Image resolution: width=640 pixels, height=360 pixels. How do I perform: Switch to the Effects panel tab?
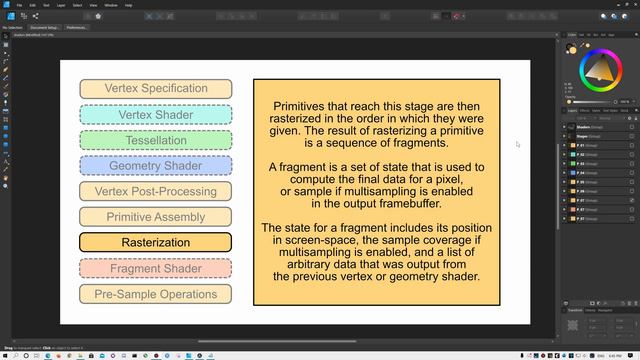[584, 111]
